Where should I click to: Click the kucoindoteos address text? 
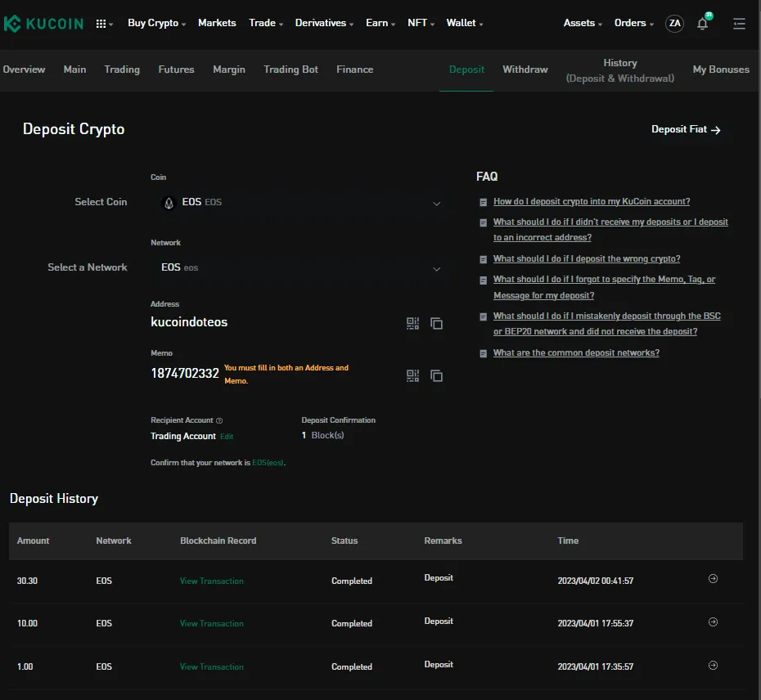point(189,322)
